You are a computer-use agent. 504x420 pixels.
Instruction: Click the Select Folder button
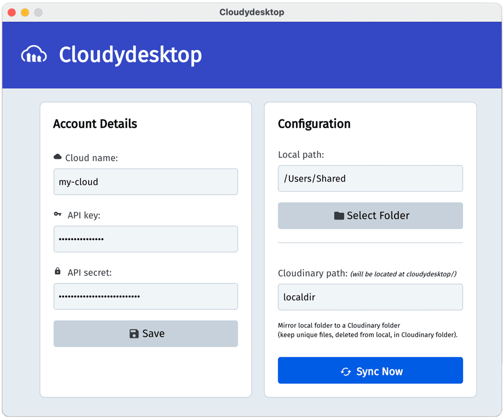click(370, 215)
